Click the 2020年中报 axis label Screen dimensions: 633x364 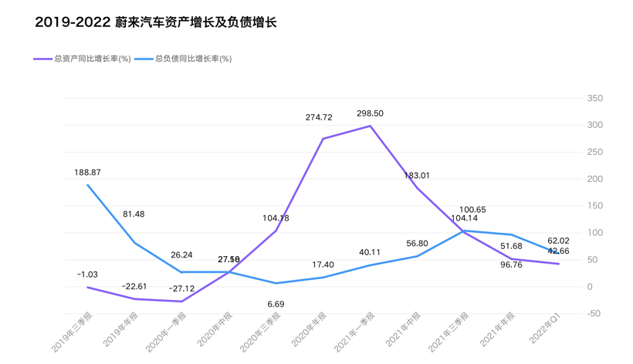tap(215, 329)
